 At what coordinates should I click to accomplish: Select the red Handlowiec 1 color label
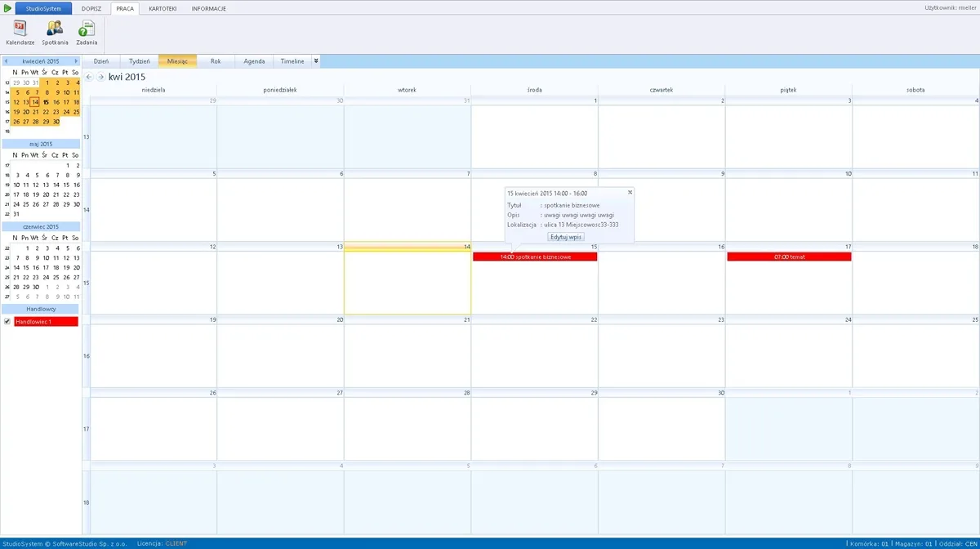(x=46, y=322)
